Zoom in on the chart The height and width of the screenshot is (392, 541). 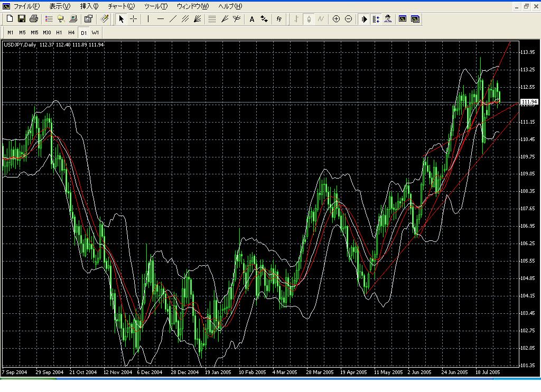point(336,19)
